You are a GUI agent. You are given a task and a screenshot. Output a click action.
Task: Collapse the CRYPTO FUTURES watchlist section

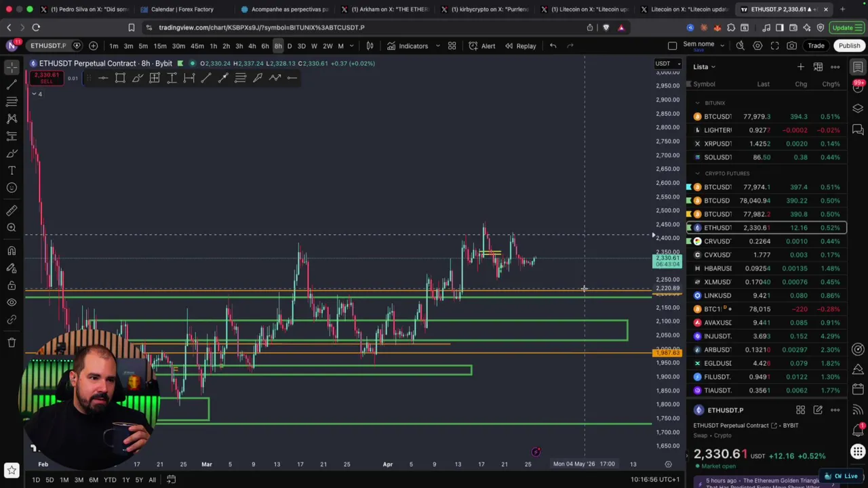click(x=697, y=174)
